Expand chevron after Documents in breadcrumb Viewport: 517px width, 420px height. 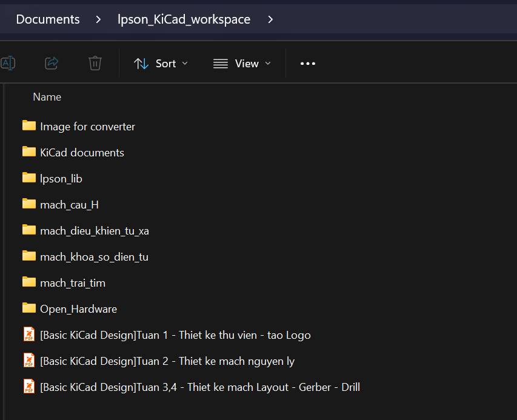(99, 19)
